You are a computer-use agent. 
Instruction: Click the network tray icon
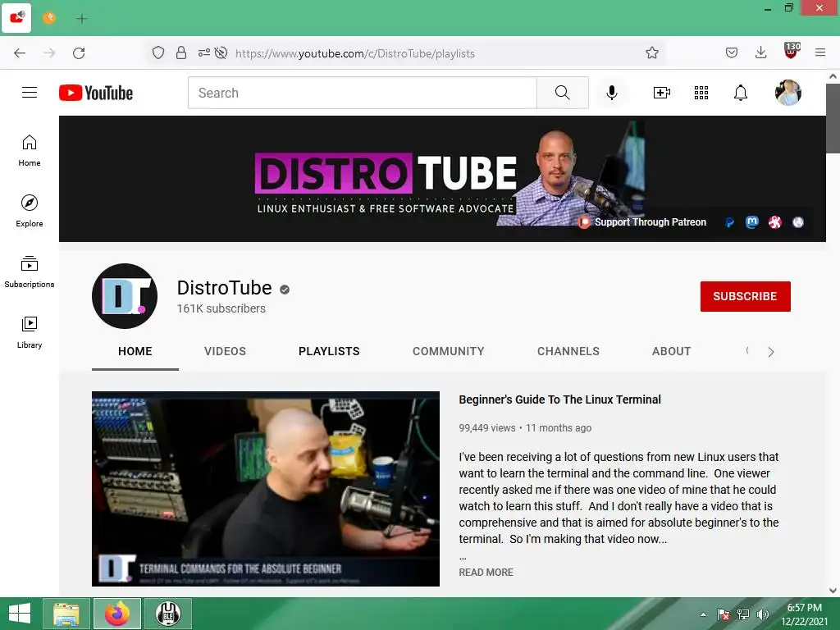point(743,614)
